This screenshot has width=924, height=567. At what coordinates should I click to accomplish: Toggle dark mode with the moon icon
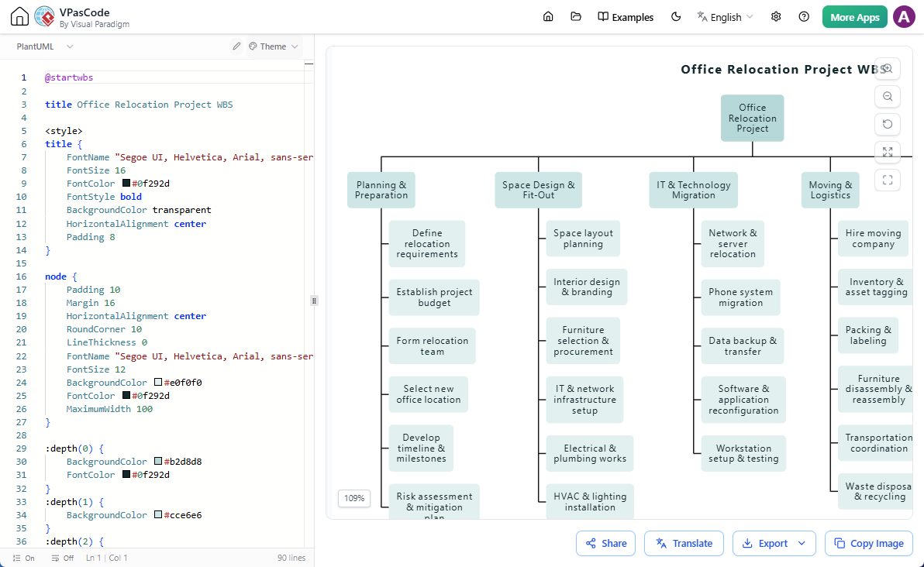point(676,16)
